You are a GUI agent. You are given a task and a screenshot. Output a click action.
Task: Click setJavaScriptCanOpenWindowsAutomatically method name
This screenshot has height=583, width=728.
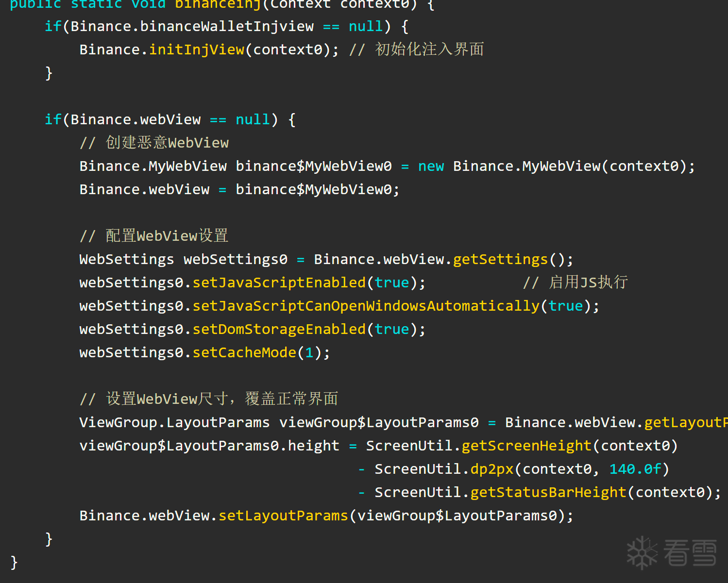click(366, 306)
